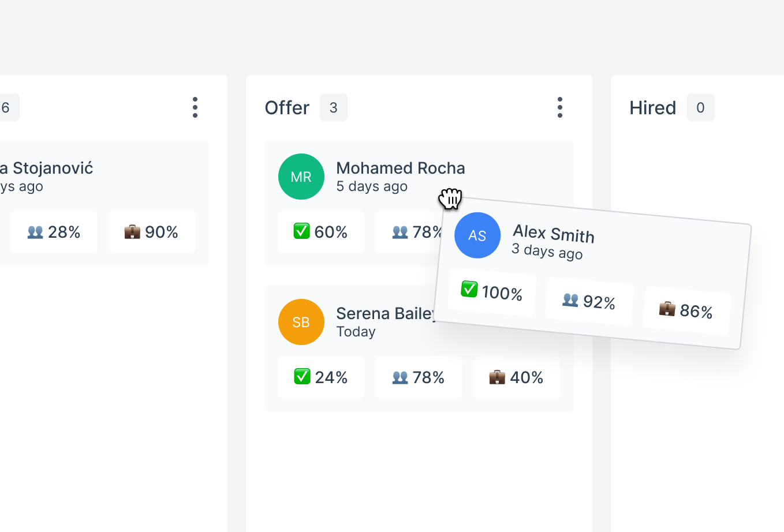784x532 pixels.
Task: Click Serena Bailey's people 78% score
Action: coord(419,377)
